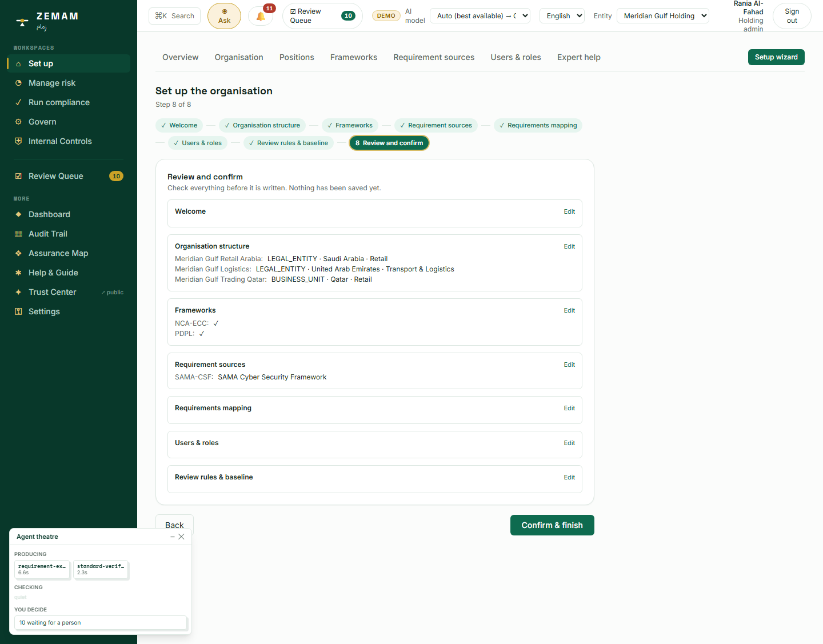
Task: Click the Internal Controls shield icon
Action: pos(18,141)
